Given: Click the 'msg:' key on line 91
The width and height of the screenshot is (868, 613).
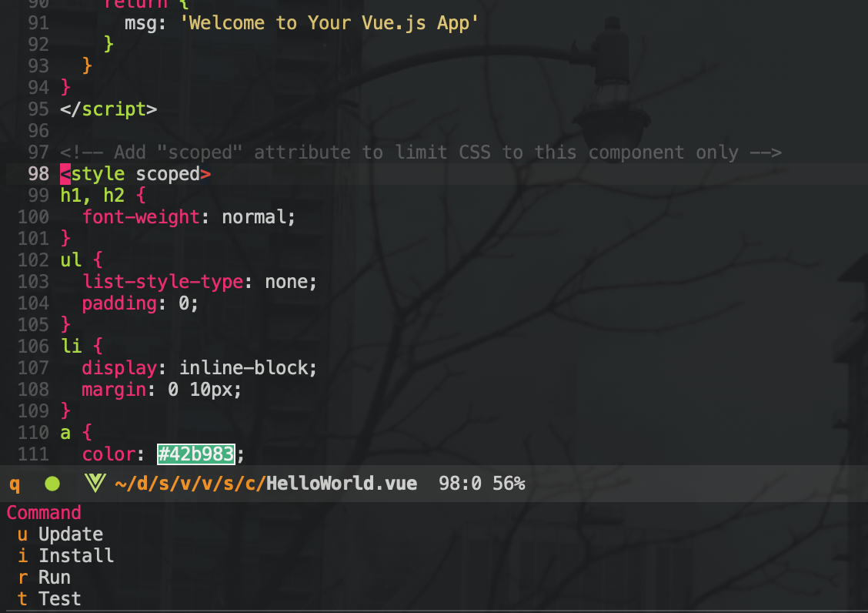Looking at the screenshot, I should (x=145, y=23).
